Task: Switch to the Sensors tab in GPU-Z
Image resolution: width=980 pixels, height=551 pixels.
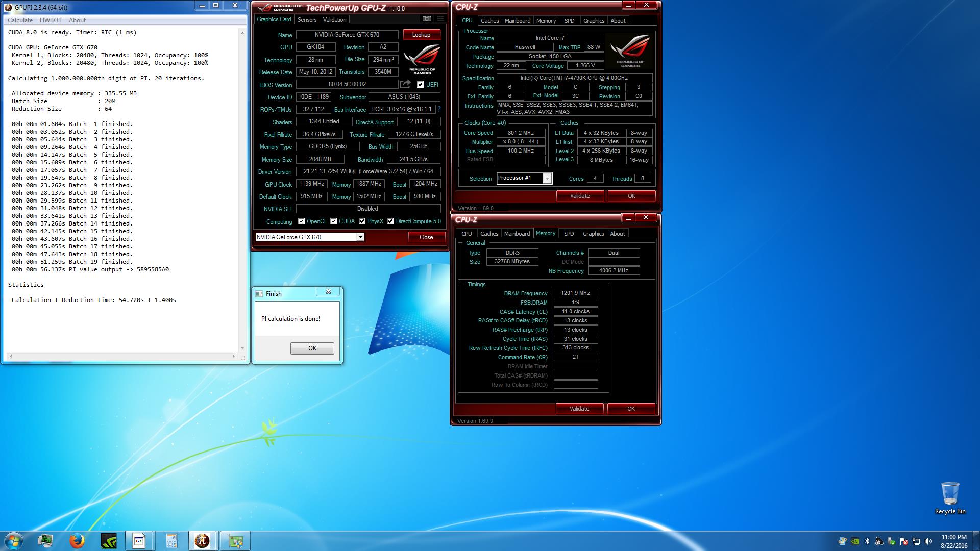Action: (x=307, y=20)
